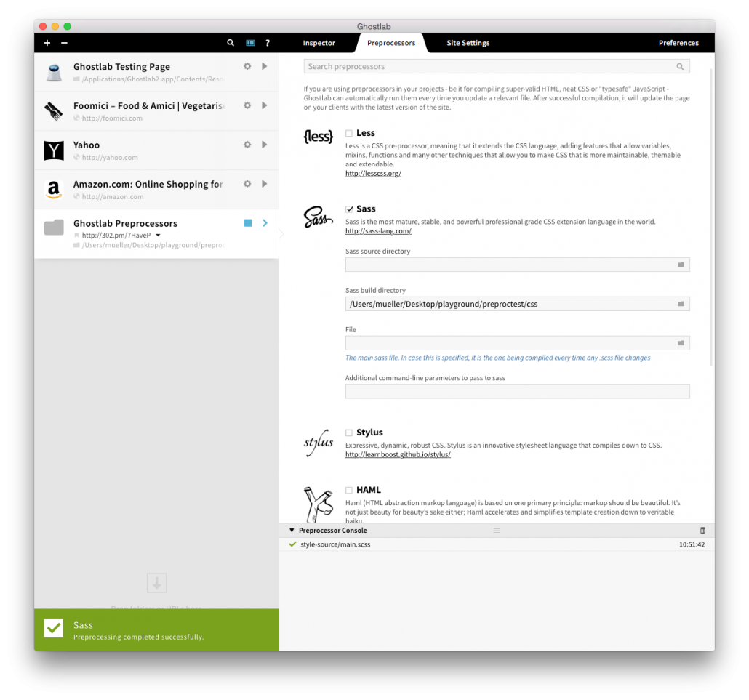Browse folder for Sass build directory

click(x=681, y=304)
